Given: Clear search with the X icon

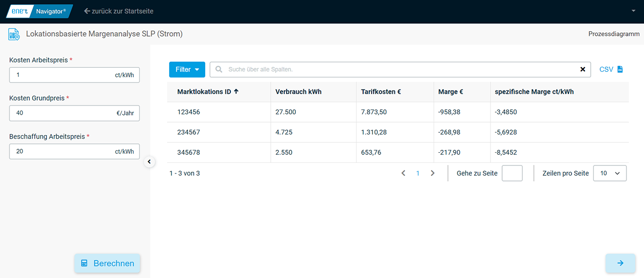Looking at the screenshot, I should click(583, 69).
